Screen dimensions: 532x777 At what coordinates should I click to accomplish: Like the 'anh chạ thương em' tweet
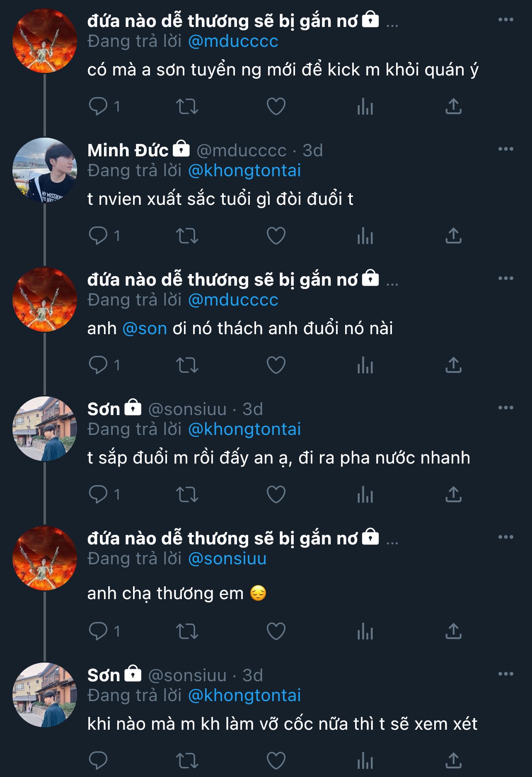coord(276,631)
